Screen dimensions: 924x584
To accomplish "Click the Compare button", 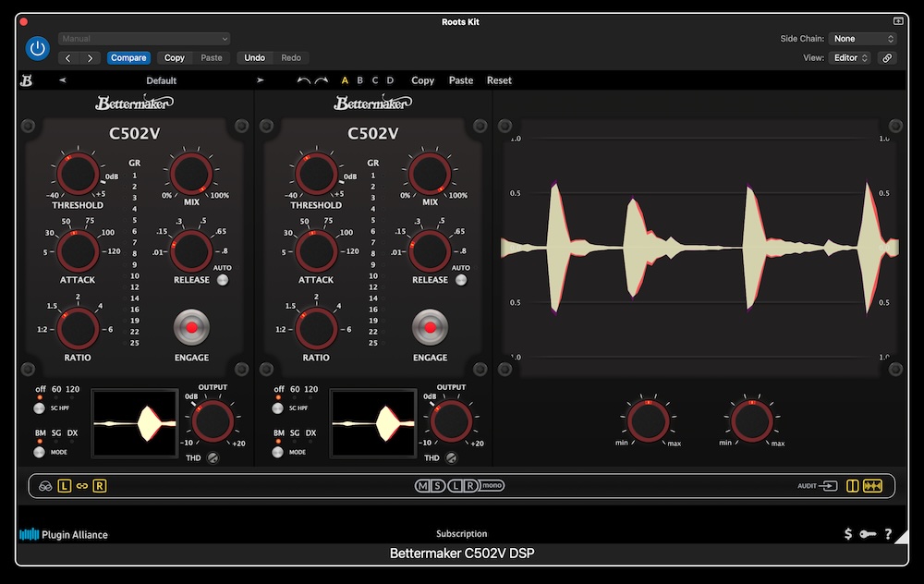I will click(128, 57).
